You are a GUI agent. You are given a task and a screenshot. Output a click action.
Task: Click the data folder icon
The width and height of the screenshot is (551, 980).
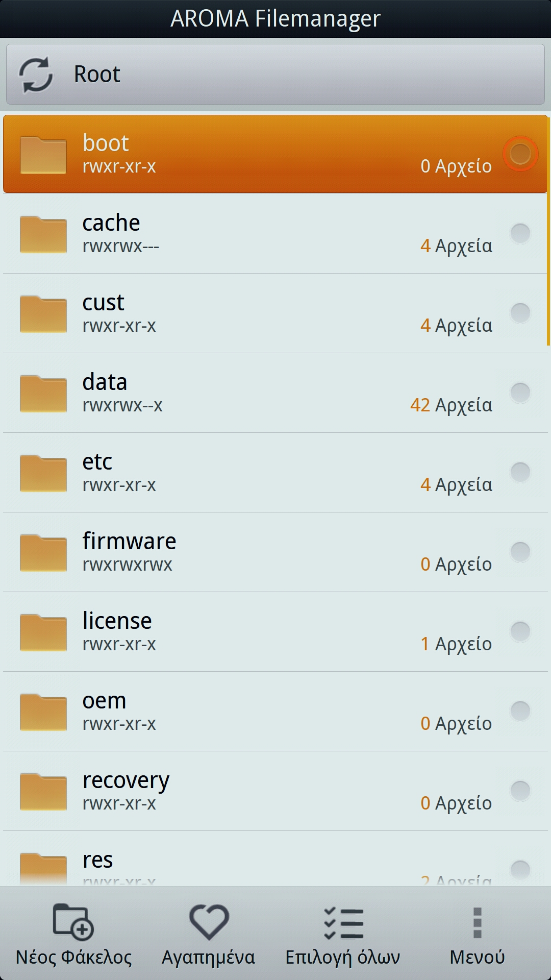(x=43, y=394)
